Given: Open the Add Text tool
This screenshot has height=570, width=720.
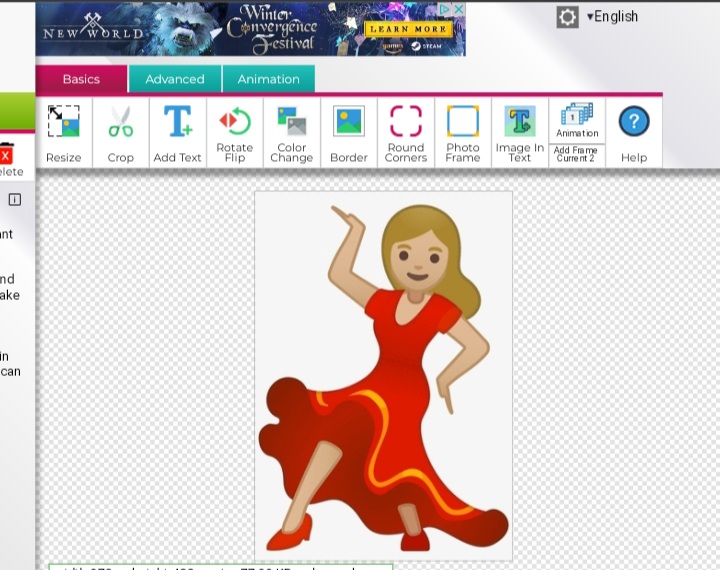Looking at the screenshot, I should pos(177,131).
